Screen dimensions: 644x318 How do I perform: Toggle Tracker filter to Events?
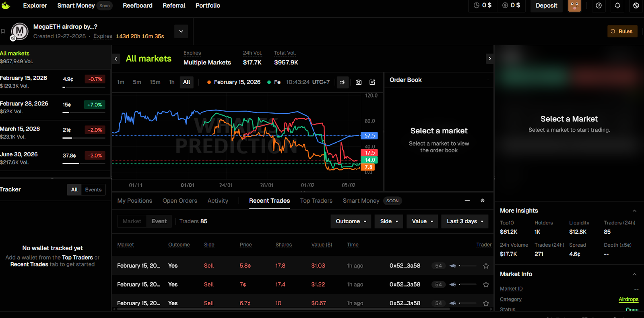pyautogui.click(x=93, y=190)
